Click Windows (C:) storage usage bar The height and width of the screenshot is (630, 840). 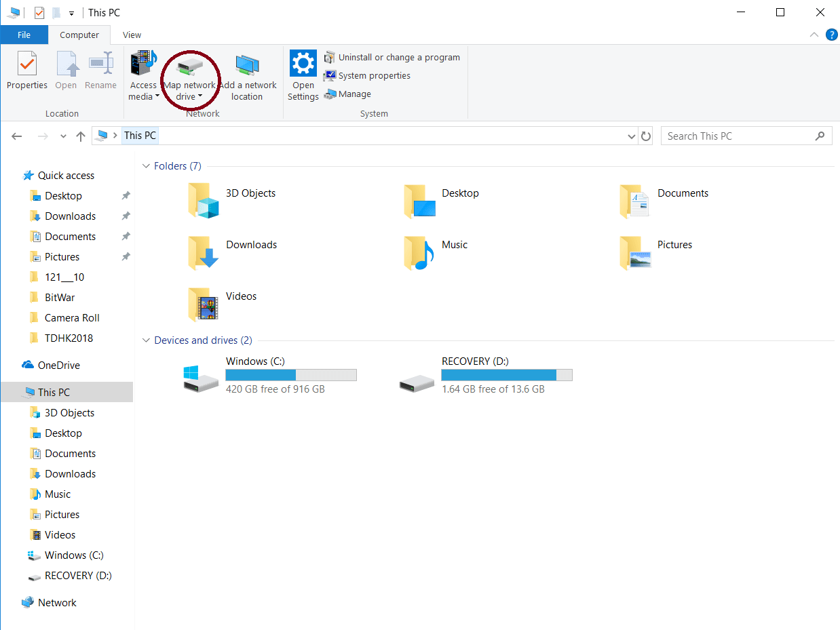point(291,375)
